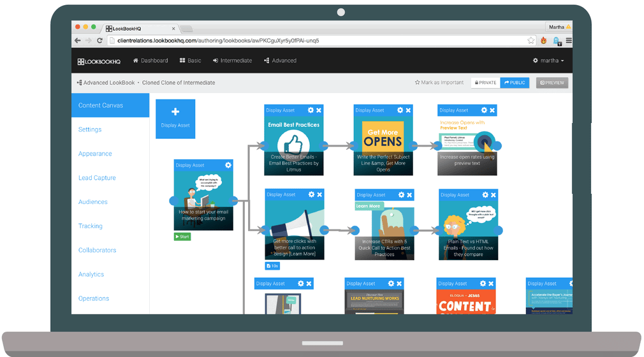Select Content Canvas tab
The image size is (644, 357).
(x=110, y=105)
